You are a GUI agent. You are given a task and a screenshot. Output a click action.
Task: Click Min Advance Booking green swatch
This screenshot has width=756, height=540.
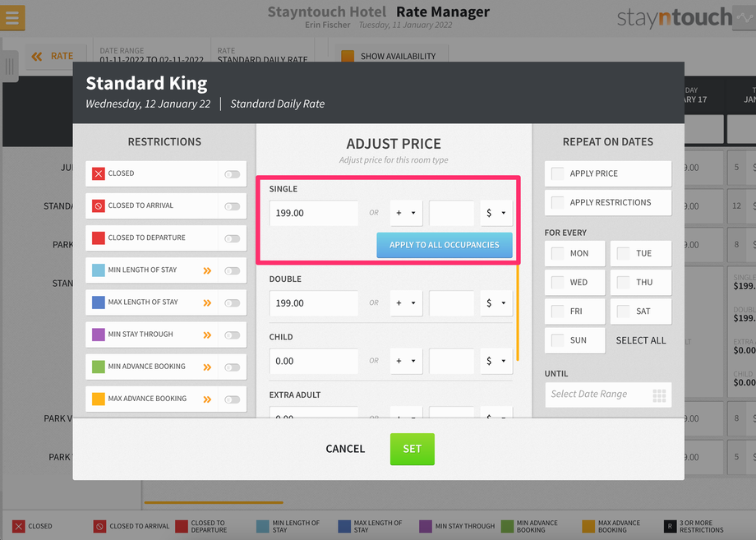tap(99, 367)
